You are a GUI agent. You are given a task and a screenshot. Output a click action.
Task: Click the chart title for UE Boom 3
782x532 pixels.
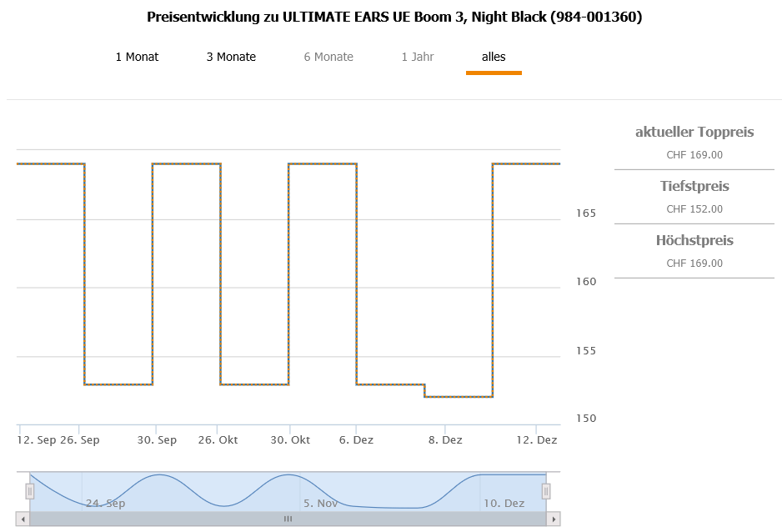(394, 17)
